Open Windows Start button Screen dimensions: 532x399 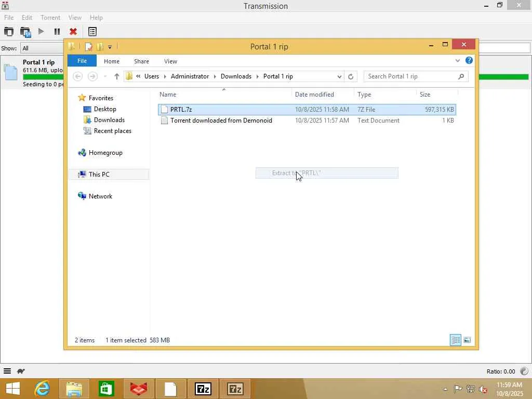[13, 389]
